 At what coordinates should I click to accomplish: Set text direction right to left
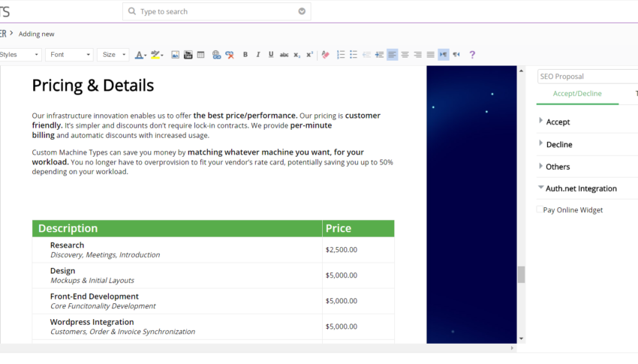[456, 55]
